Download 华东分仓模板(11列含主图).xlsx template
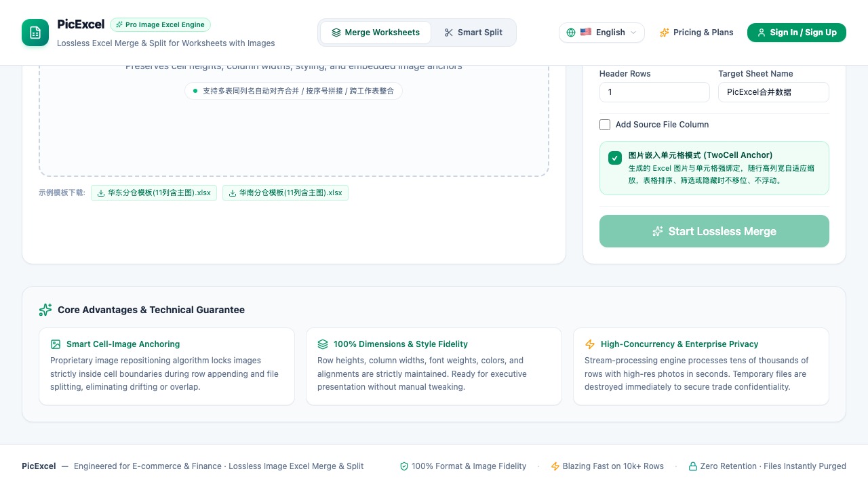 pyautogui.click(x=154, y=193)
